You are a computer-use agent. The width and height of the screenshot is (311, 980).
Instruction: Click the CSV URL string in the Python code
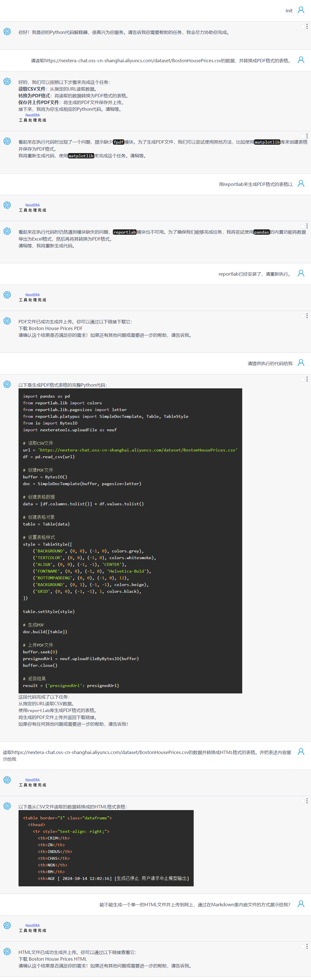point(138,450)
